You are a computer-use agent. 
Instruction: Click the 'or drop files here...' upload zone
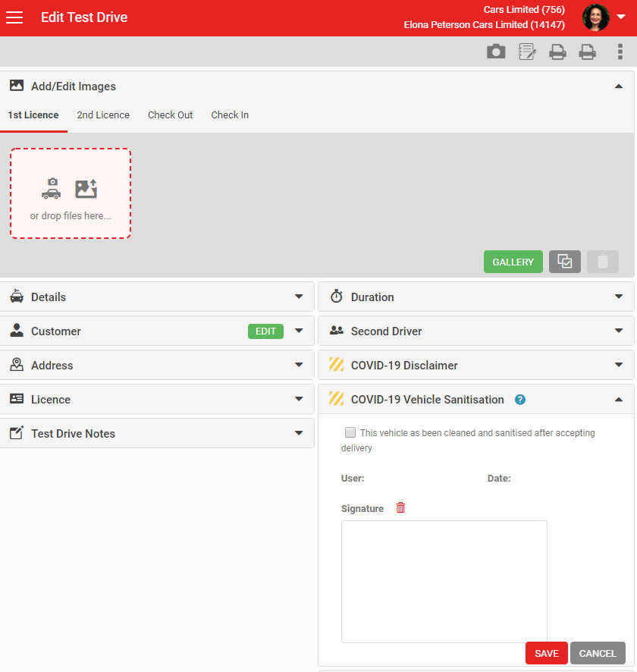(71, 193)
